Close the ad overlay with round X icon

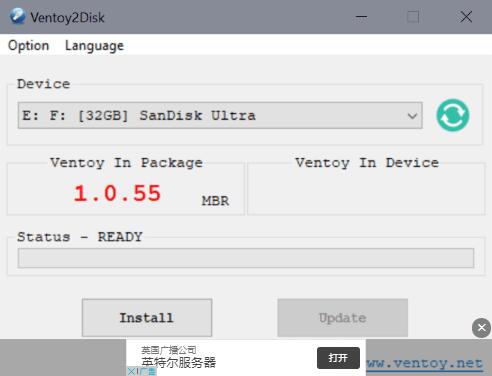click(x=481, y=328)
